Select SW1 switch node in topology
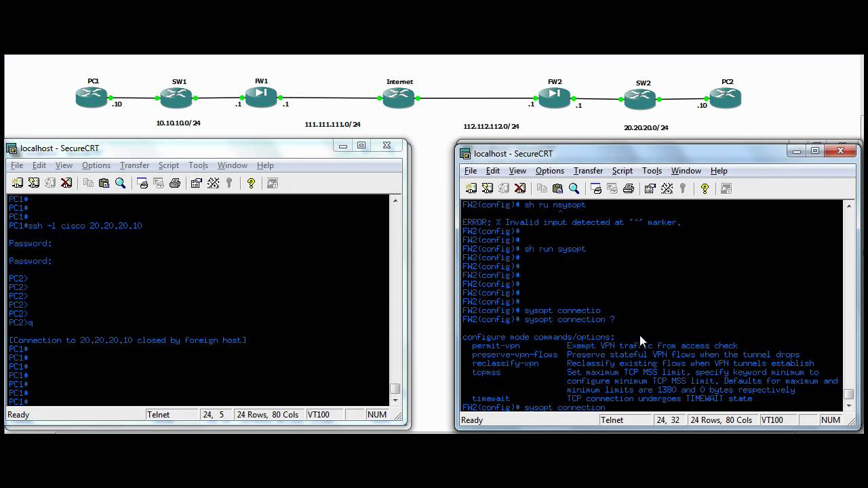868x488 pixels. coord(176,98)
